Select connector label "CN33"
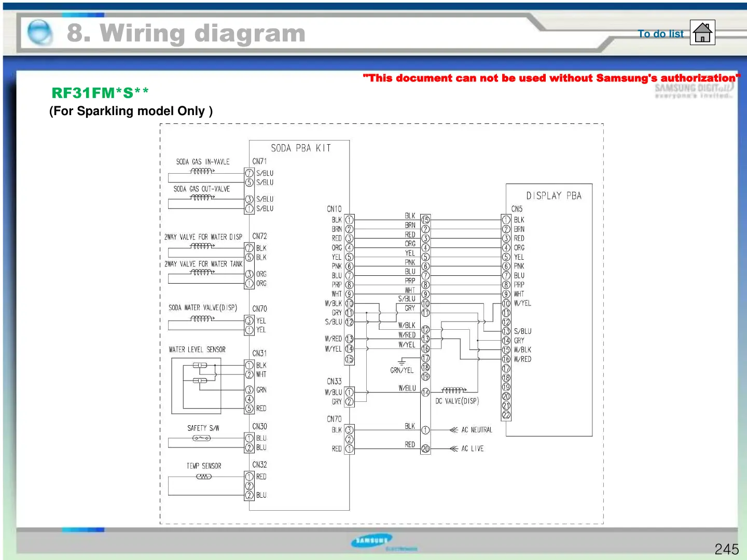This screenshot has width=747, height=560. pyautogui.click(x=334, y=381)
